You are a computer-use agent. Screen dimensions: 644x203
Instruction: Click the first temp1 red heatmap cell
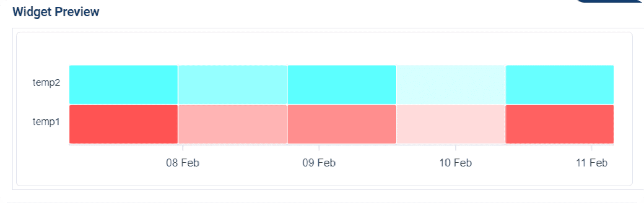[123, 124]
